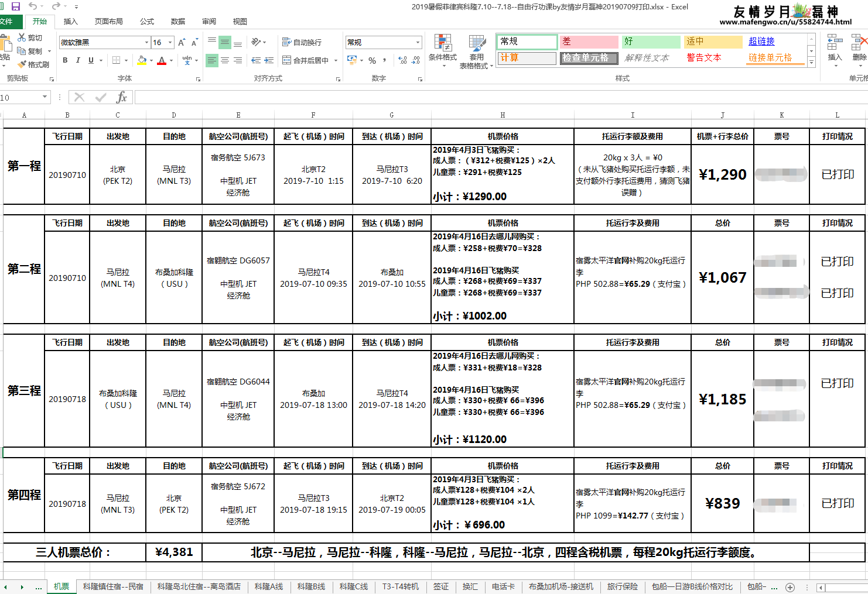Apply the red font color A icon
The width and height of the screenshot is (868, 594).
pos(162,60)
